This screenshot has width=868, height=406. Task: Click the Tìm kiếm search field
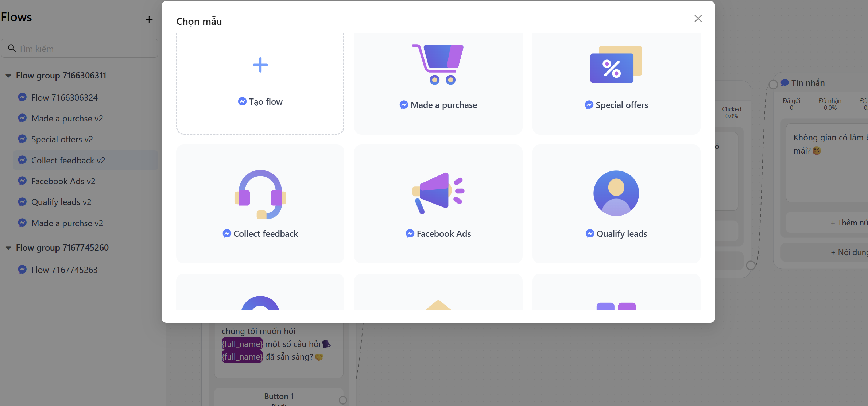(84, 49)
